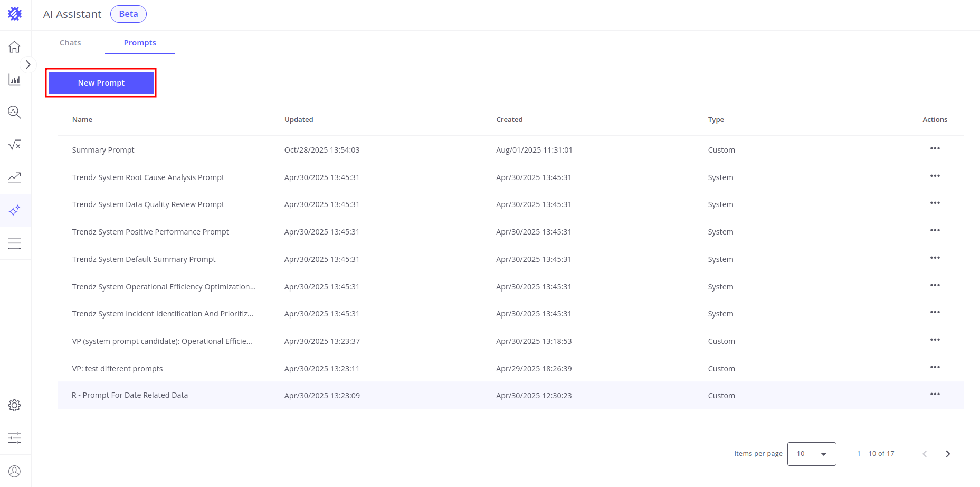
Task: Open the settings gear icon
Action: pos(14,405)
